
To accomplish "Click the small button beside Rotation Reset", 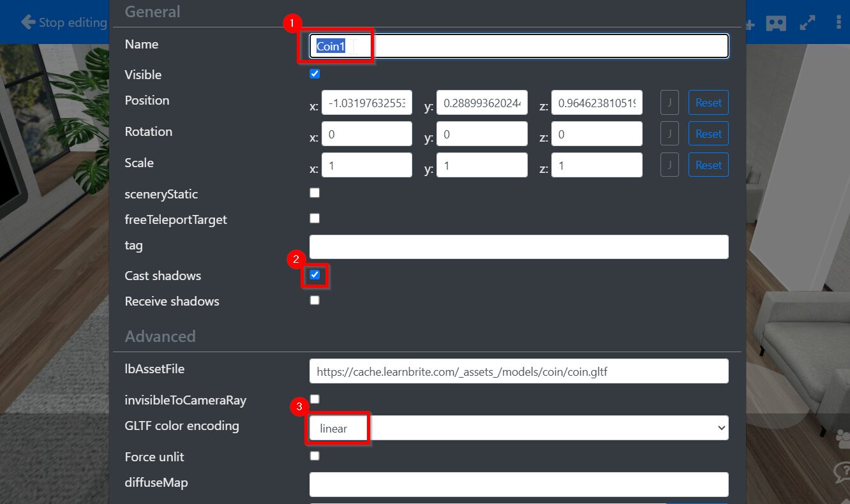I will tap(669, 134).
